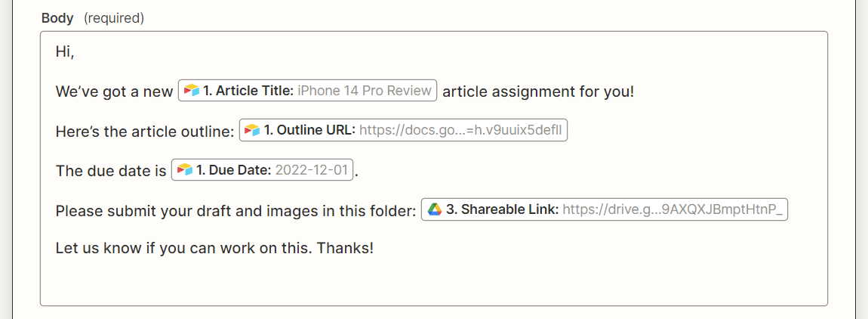Viewport: 868px width, 319px height.
Task: Click the 2022-12-01 due date value
Action: pos(311,170)
